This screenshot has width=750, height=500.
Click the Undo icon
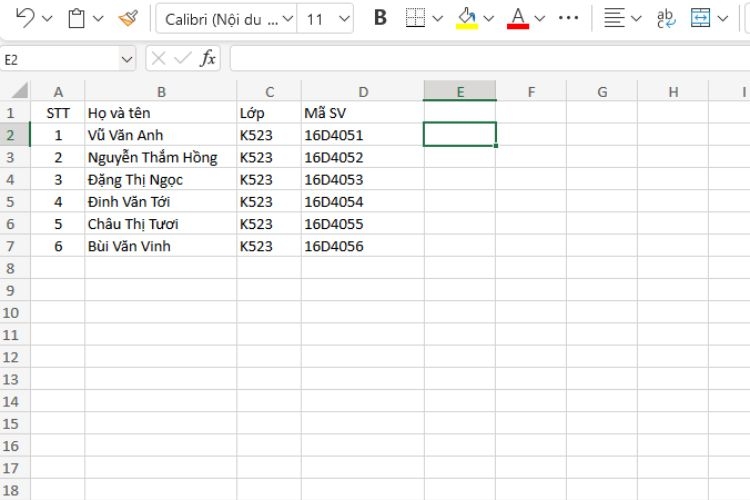coord(24,19)
